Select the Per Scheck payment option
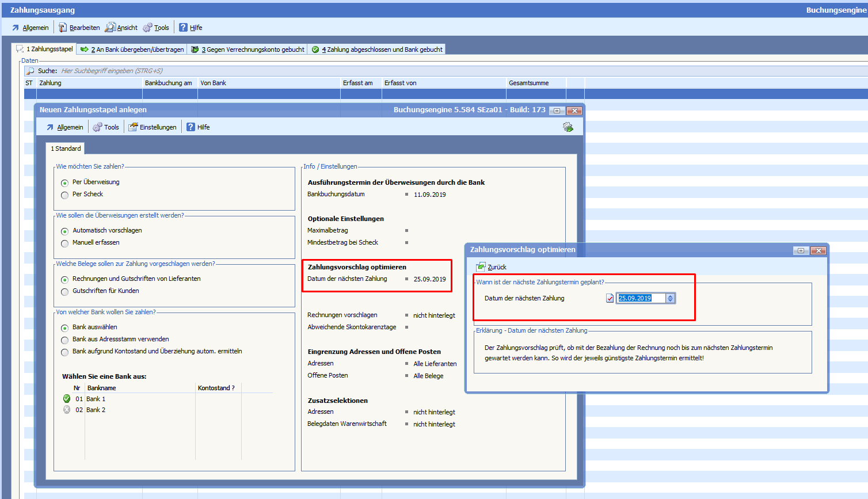868x499 pixels. pos(64,195)
